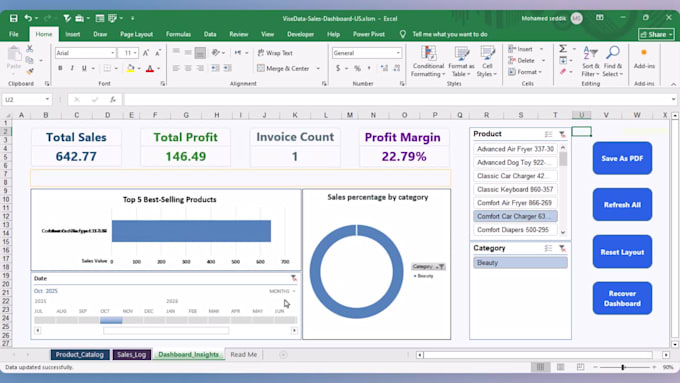Click the Recover Dashboard button
The image size is (680, 383).
(622, 298)
